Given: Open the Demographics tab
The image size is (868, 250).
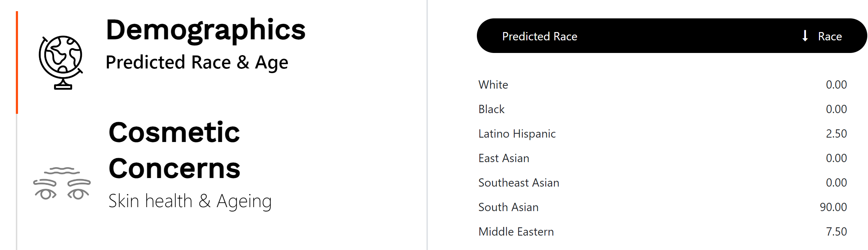Looking at the screenshot, I should click(x=205, y=30).
